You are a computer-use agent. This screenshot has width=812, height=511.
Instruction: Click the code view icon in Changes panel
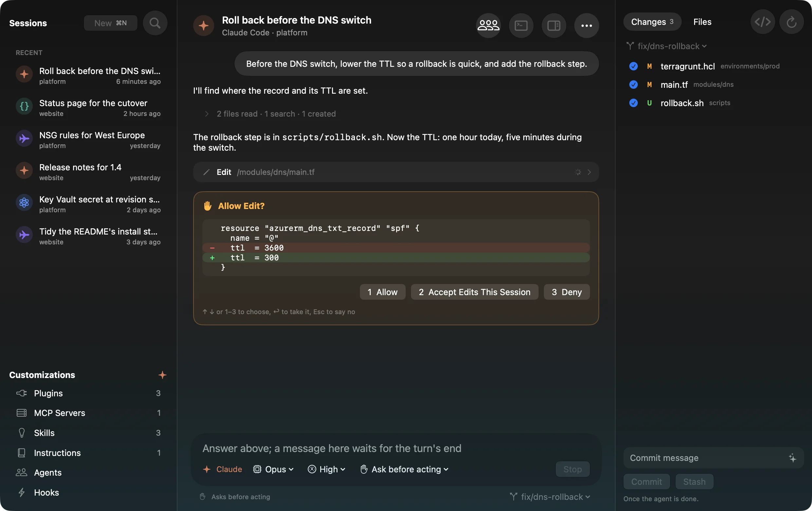point(762,22)
